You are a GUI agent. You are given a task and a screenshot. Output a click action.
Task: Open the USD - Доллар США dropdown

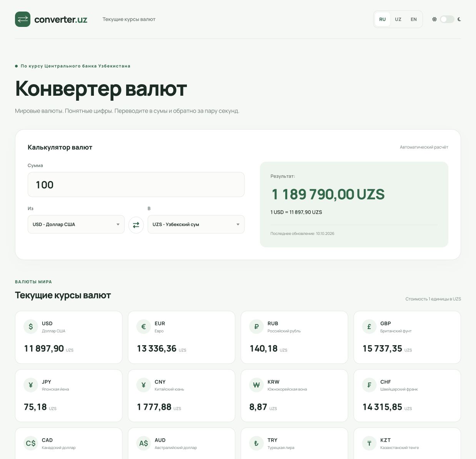[x=76, y=225]
